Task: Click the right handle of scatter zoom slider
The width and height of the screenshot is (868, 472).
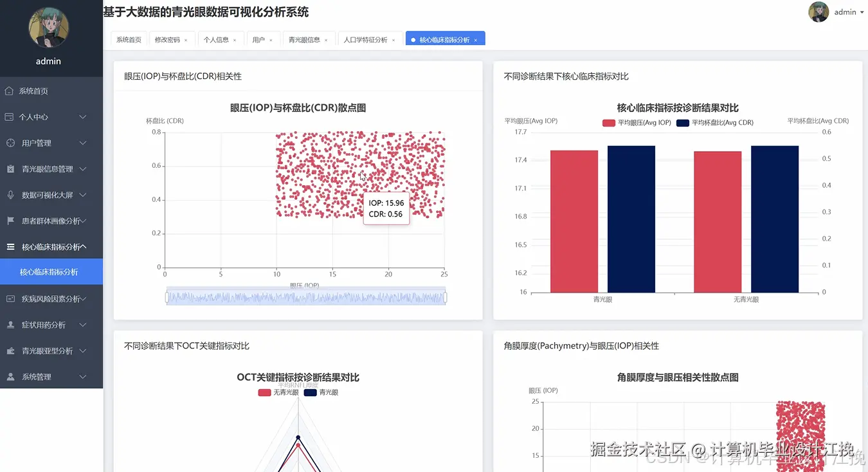Action: (445, 297)
